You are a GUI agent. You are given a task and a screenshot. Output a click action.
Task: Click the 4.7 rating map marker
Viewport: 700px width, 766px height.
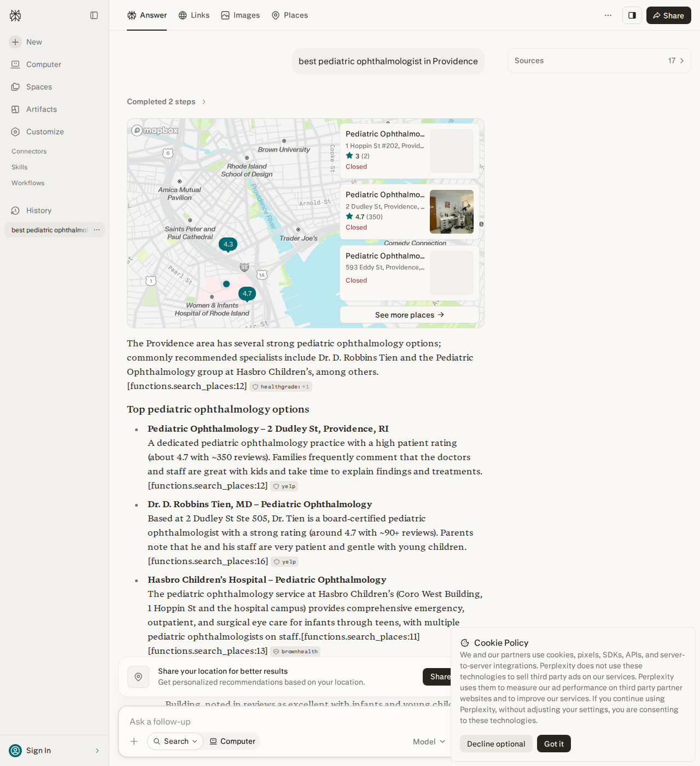tap(247, 294)
